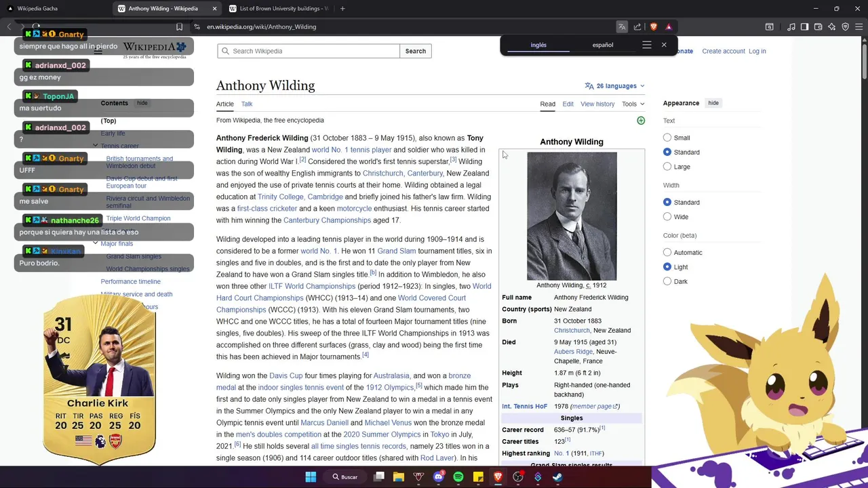Viewport: 868px width, 488px height.
Task: Open the View history tab
Action: point(597,104)
